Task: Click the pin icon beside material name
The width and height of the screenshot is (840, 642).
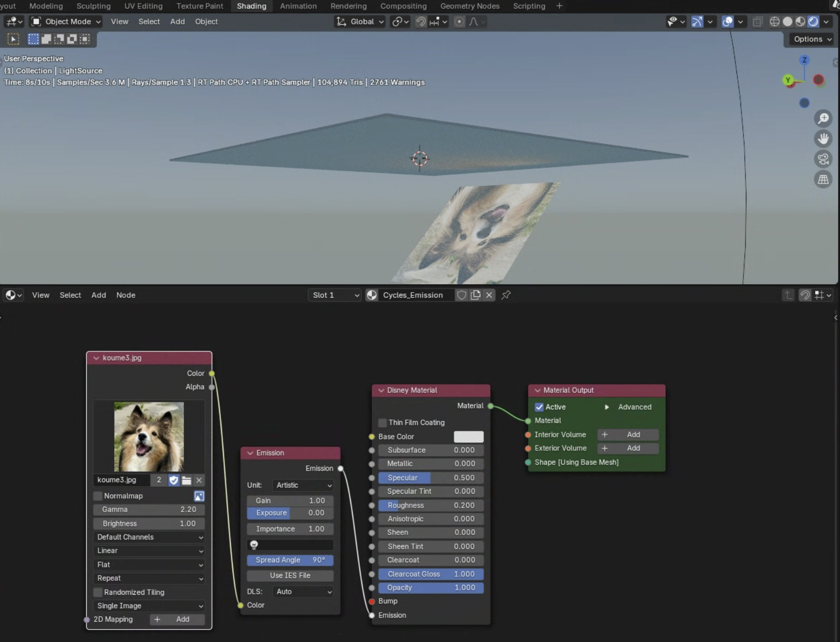Action: click(506, 295)
